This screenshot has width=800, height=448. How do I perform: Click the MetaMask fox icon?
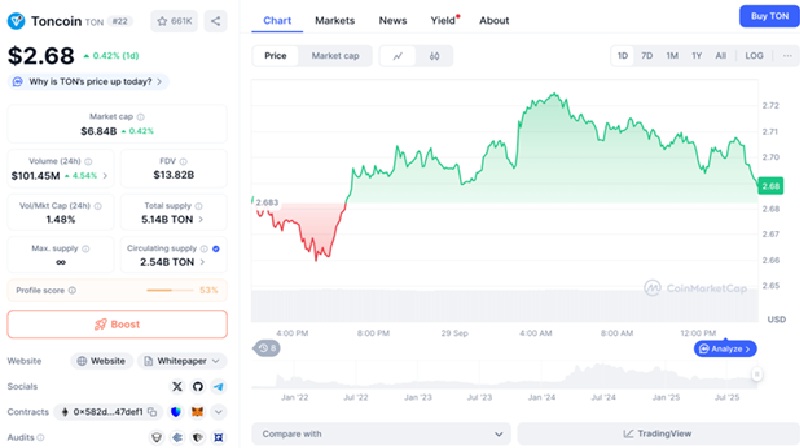pos(198,411)
